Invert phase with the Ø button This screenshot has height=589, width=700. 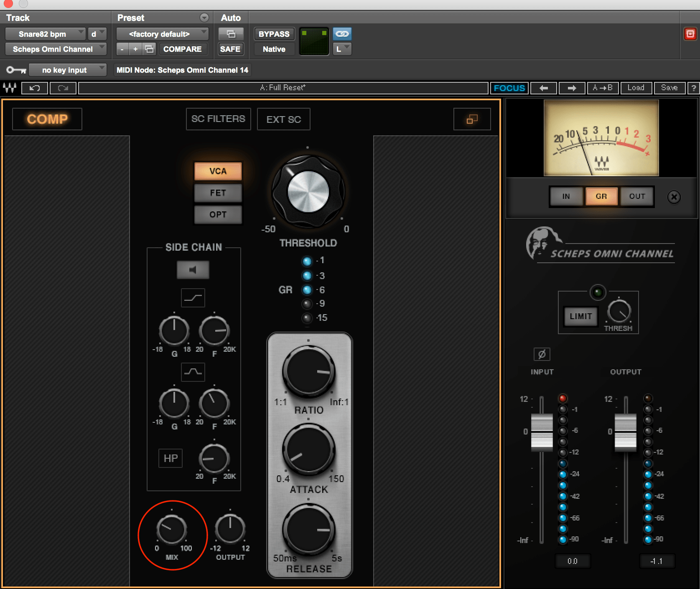pos(542,354)
